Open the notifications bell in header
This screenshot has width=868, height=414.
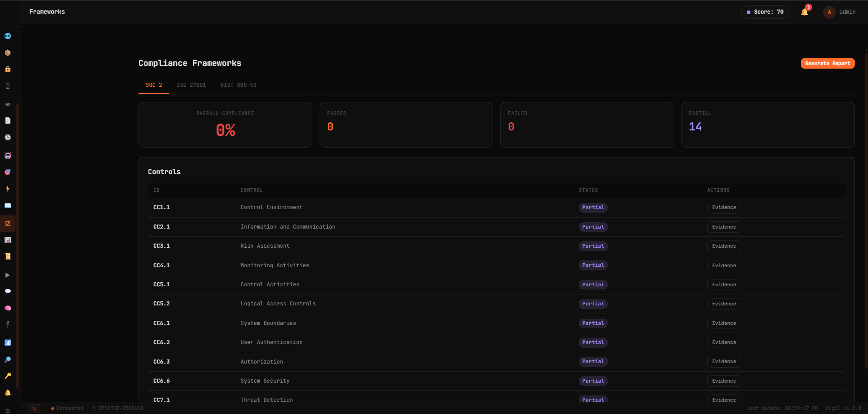tap(804, 12)
